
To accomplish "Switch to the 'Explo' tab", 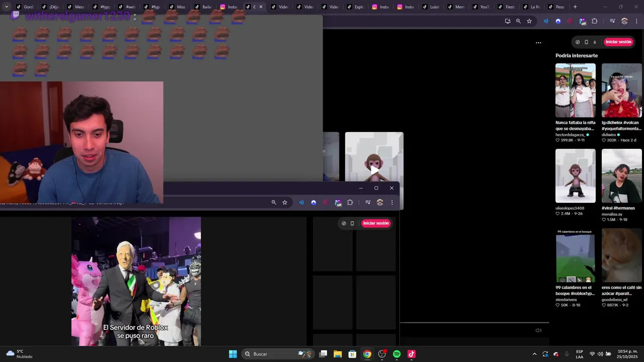I will 355,7.
